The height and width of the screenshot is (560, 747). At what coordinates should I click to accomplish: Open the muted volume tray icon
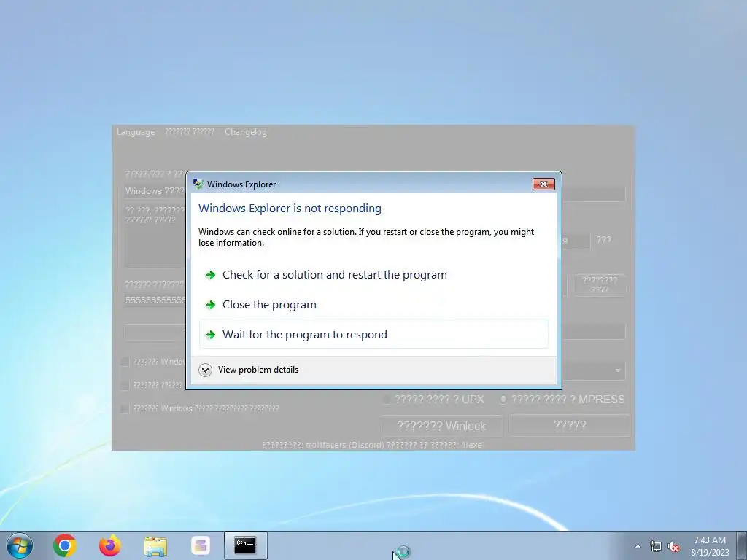[673, 546]
